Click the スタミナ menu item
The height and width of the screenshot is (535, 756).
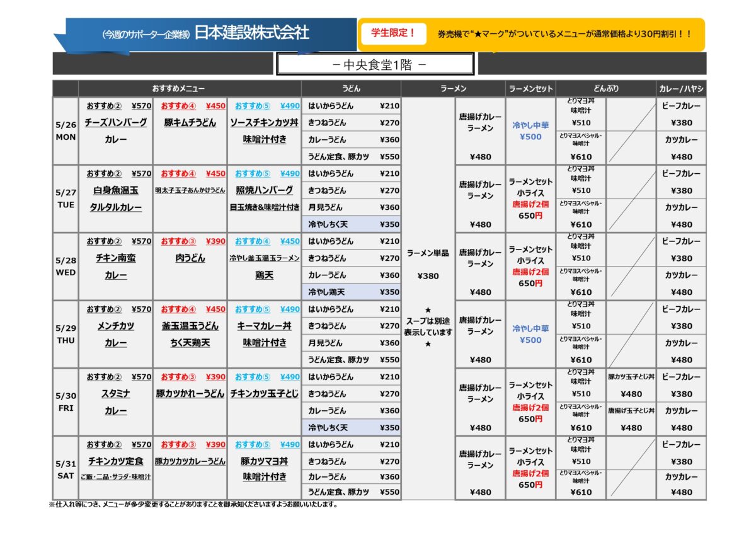pyautogui.click(x=116, y=393)
